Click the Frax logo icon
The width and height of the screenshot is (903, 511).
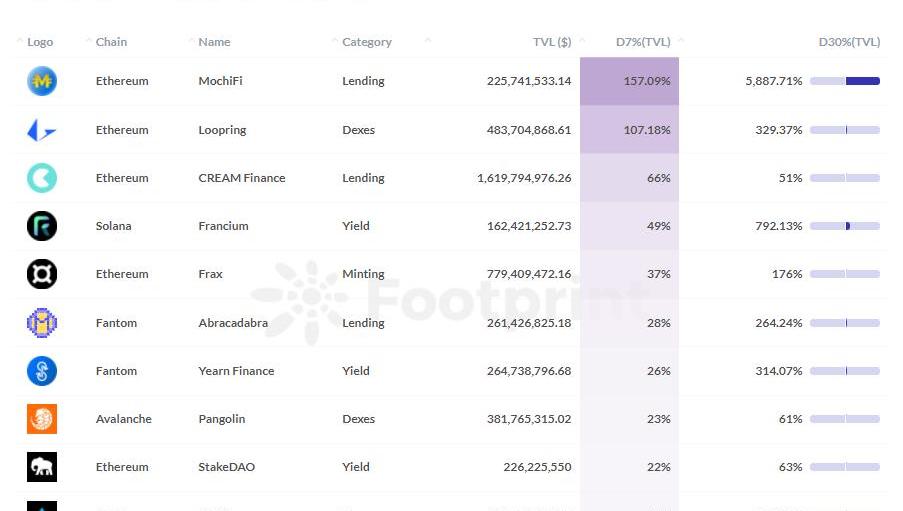coord(42,274)
